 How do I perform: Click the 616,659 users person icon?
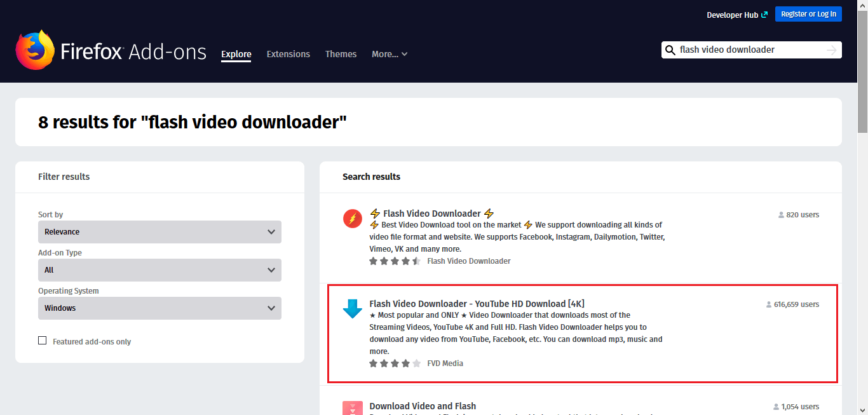[x=769, y=304]
